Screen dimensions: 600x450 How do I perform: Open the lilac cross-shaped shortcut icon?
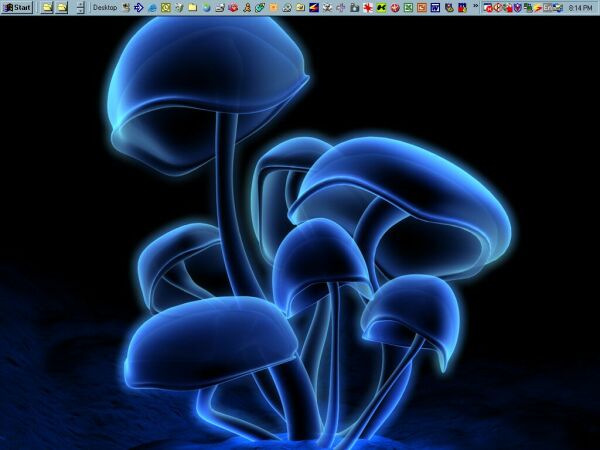tap(341, 7)
